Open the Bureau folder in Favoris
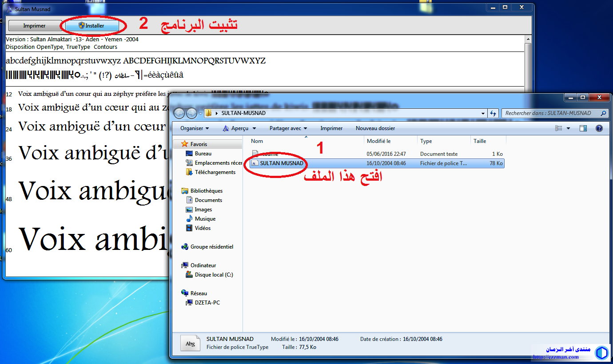Screen dimensions: 613x364 click(x=203, y=154)
